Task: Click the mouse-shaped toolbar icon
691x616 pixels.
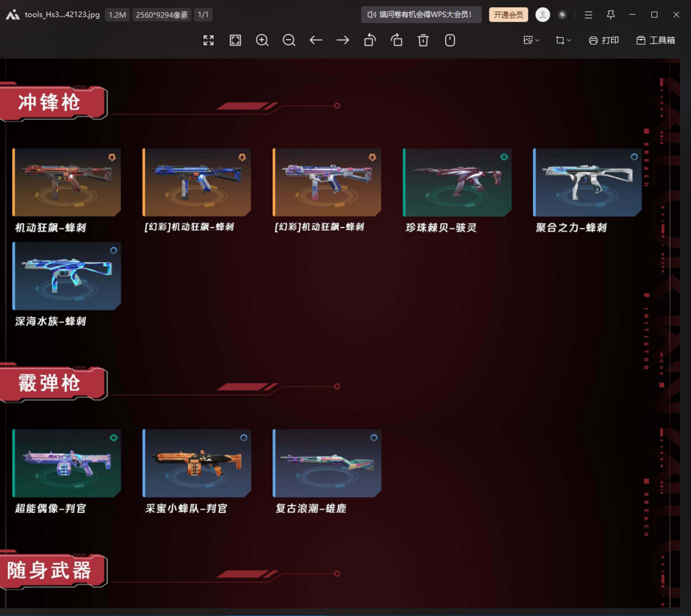Action: coord(450,40)
